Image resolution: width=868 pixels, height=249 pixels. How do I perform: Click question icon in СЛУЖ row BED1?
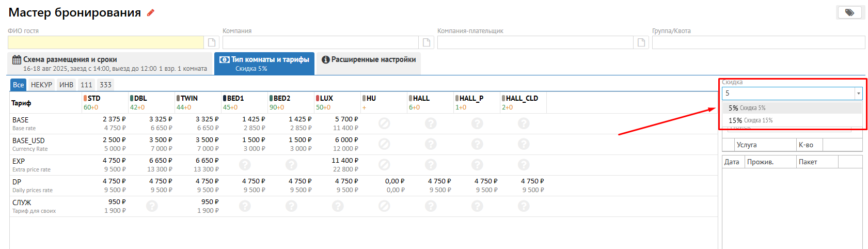click(245, 206)
